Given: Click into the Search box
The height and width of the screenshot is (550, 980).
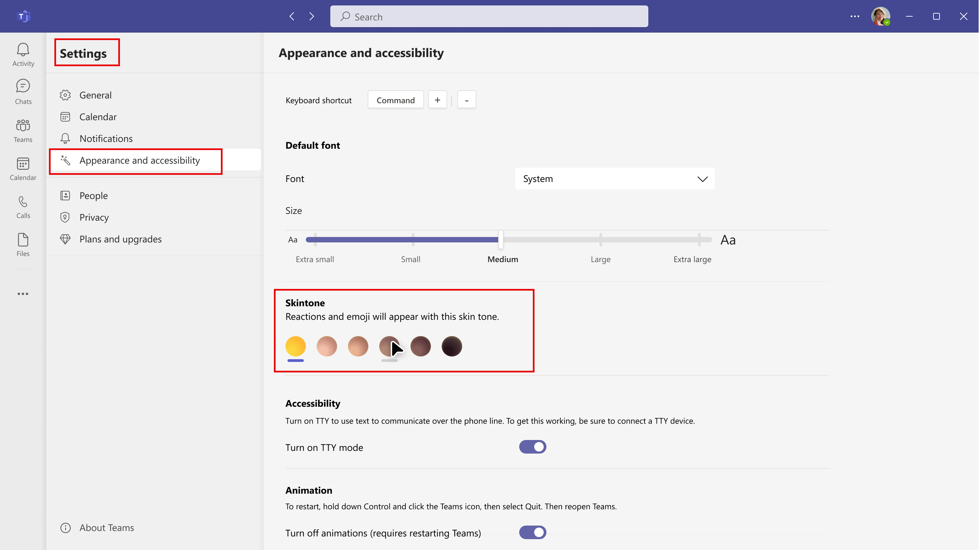Looking at the screenshot, I should tap(489, 16).
